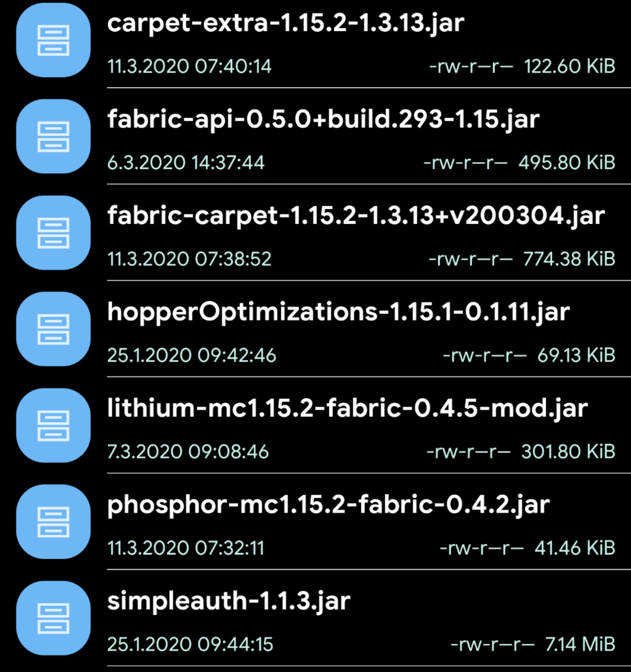Click permissions text in hopperOptimizations row
Viewport: 631px width, 672px height.
485,355
